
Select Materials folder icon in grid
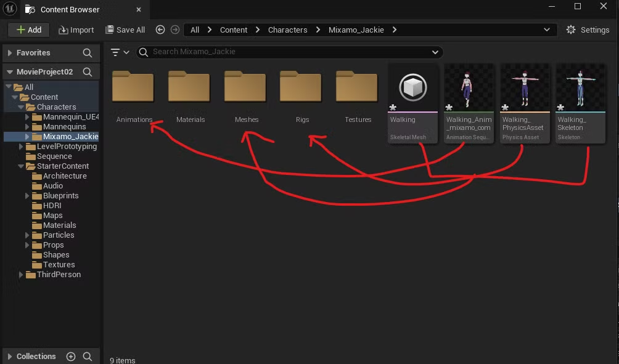(189, 86)
